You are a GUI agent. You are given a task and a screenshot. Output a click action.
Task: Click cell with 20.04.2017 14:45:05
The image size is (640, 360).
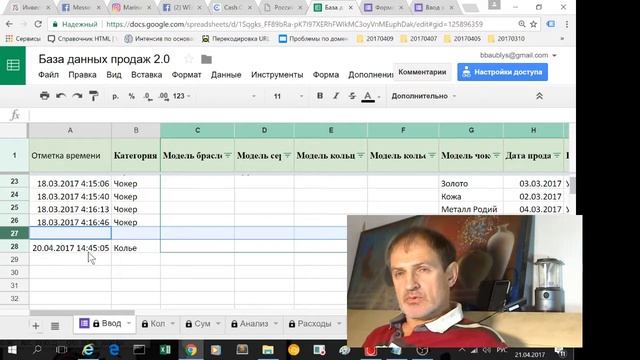coord(70,248)
